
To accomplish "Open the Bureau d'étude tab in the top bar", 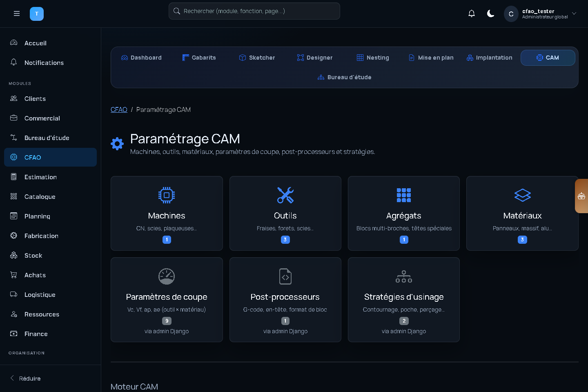I will coord(345,77).
